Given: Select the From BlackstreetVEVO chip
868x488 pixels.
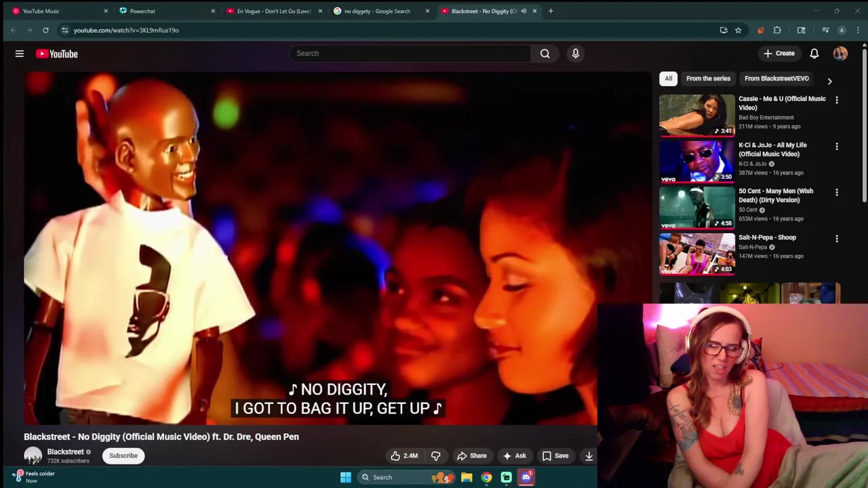Looking at the screenshot, I should [776, 79].
